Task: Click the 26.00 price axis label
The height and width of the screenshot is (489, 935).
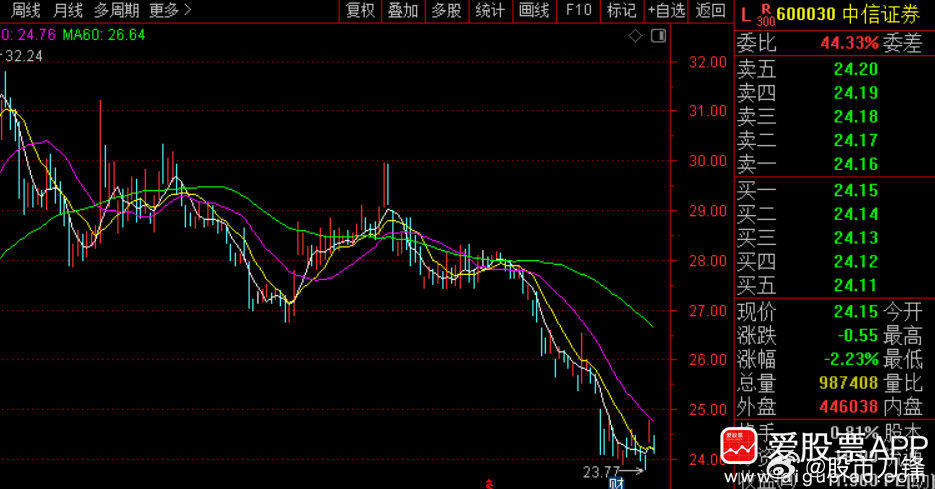Action: click(x=708, y=360)
